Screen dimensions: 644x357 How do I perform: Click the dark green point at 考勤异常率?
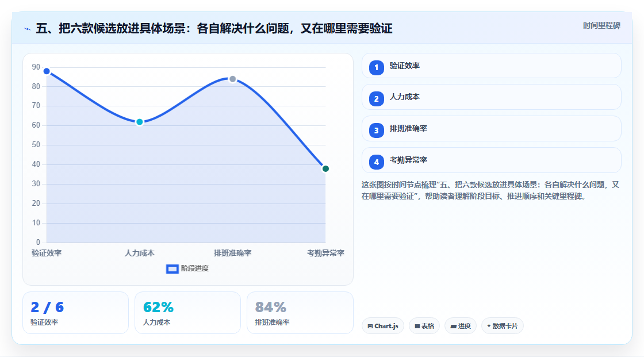(x=325, y=169)
